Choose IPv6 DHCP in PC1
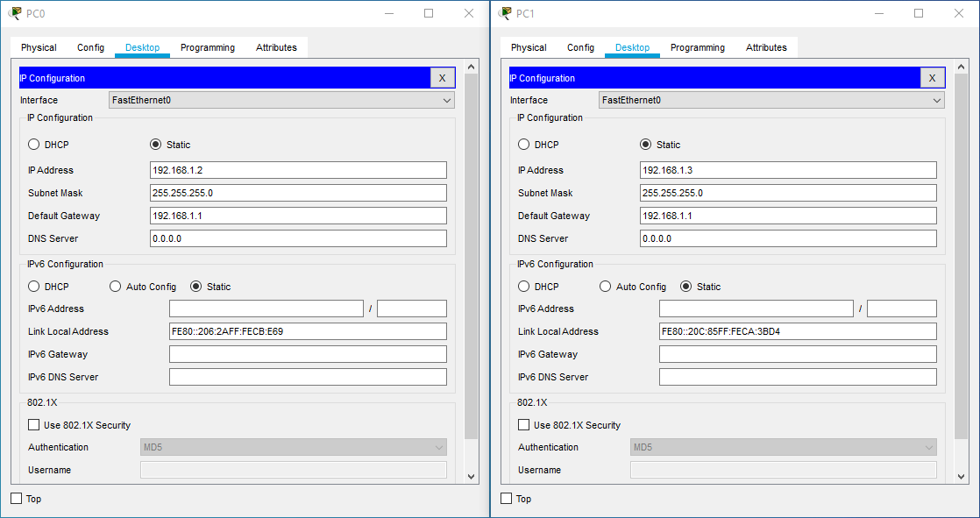Image resolution: width=980 pixels, height=518 pixels. point(524,287)
